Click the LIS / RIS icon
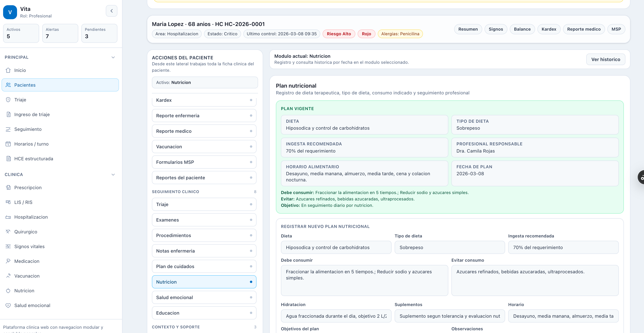Viewport: 644px width, 333px height. click(8, 202)
